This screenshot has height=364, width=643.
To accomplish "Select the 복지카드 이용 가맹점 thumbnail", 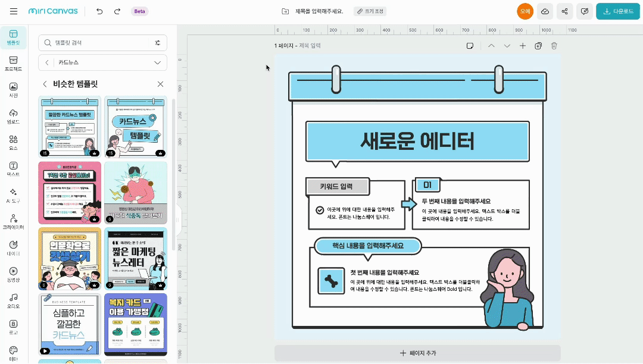I will [x=136, y=324].
